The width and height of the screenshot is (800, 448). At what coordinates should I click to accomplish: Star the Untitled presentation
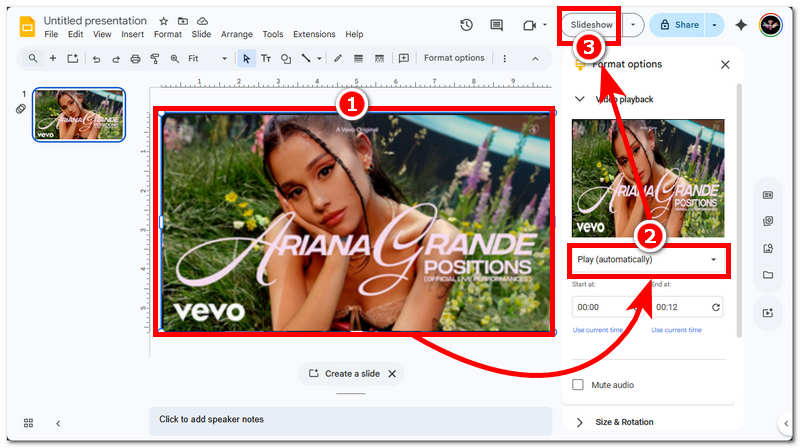163,21
